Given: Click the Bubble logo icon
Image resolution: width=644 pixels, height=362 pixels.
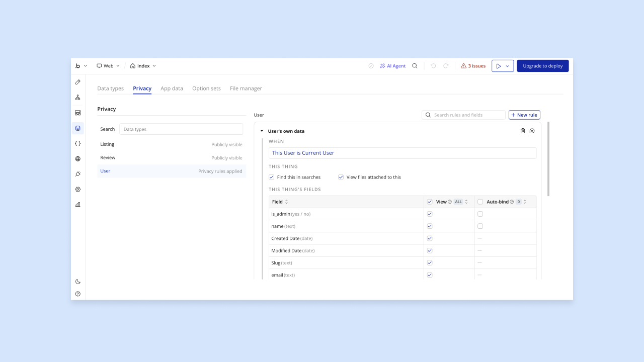Looking at the screenshot, I should pyautogui.click(x=77, y=66).
